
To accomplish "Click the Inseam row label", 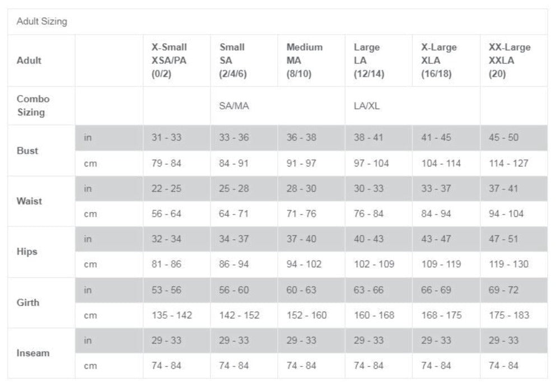I will tap(32, 353).
